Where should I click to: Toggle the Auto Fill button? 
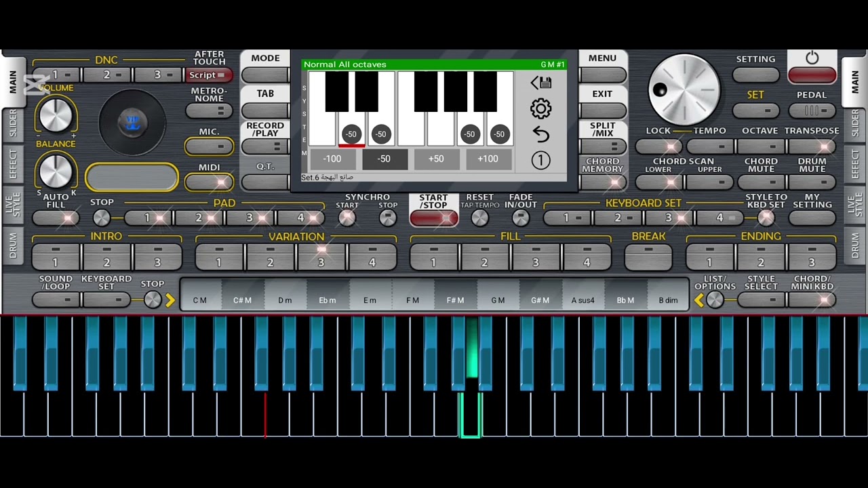tap(56, 218)
